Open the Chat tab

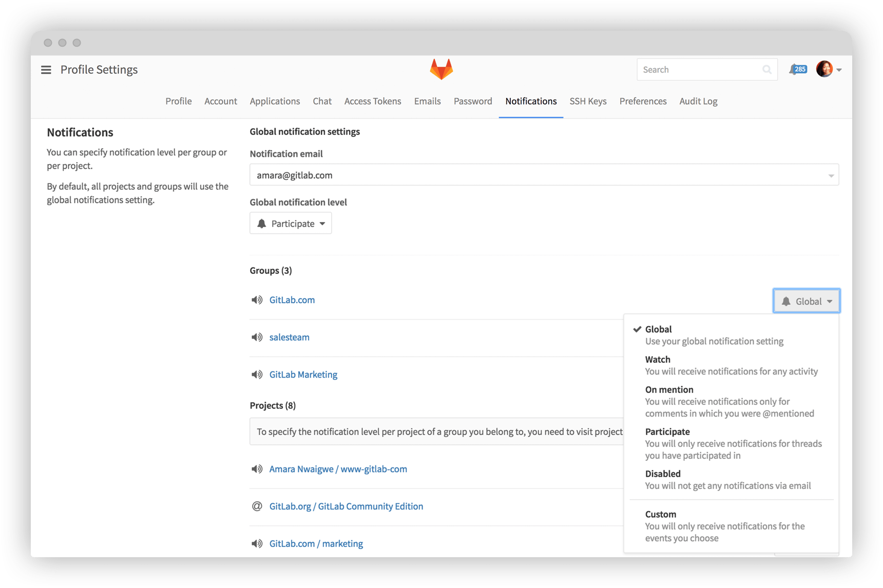(x=322, y=101)
